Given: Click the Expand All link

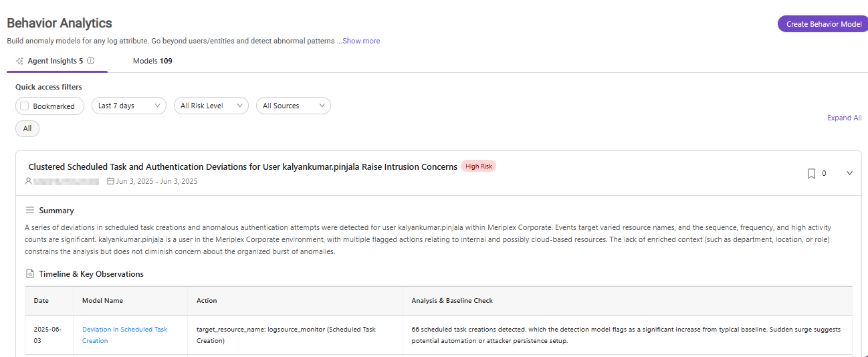Looking at the screenshot, I should pos(845,118).
